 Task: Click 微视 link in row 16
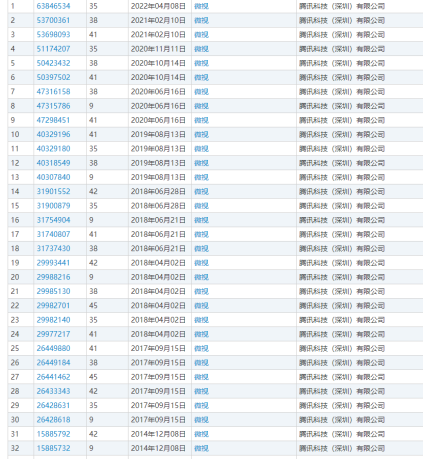[x=201, y=220]
